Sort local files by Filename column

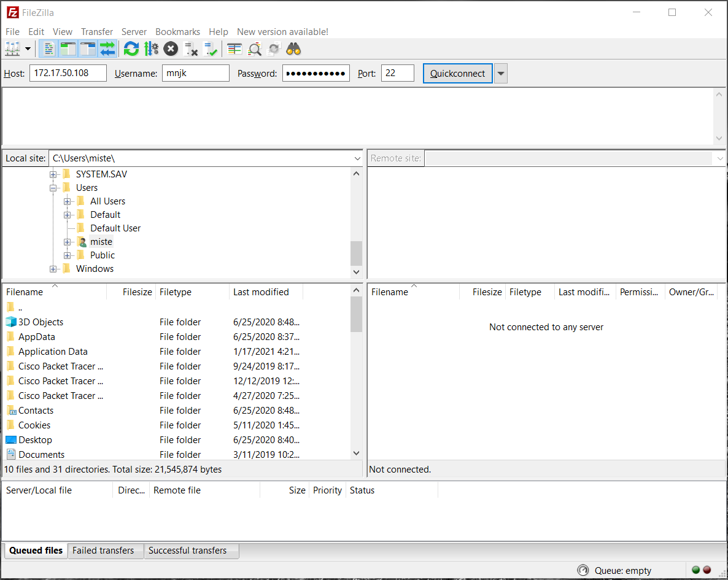[x=55, y=292]
